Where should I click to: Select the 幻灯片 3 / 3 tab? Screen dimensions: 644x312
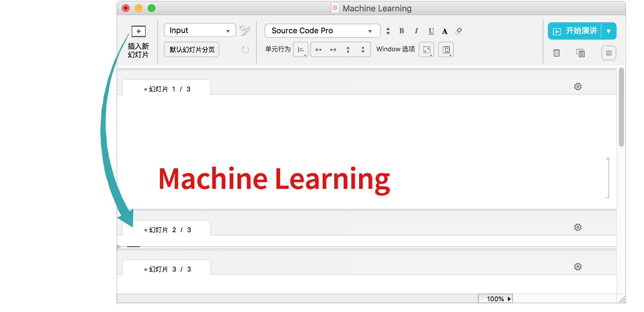[166, 268]
